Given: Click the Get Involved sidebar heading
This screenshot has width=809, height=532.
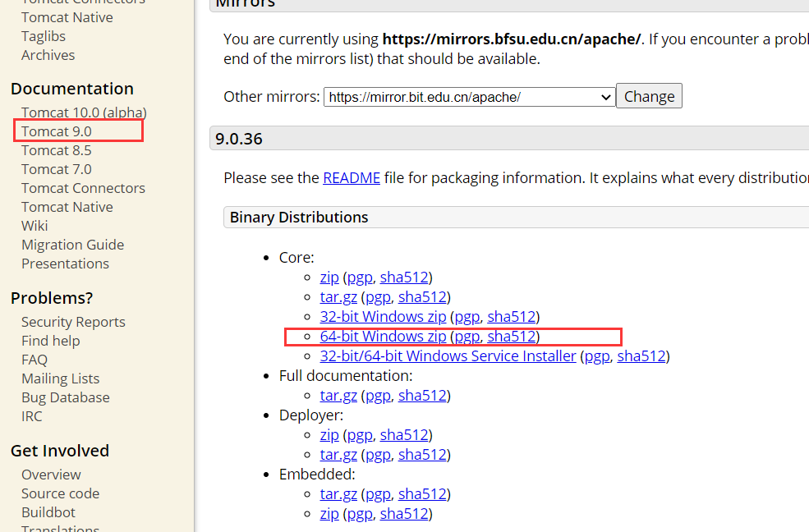Looking at the screenshot, I should click(x=60, y=451).
